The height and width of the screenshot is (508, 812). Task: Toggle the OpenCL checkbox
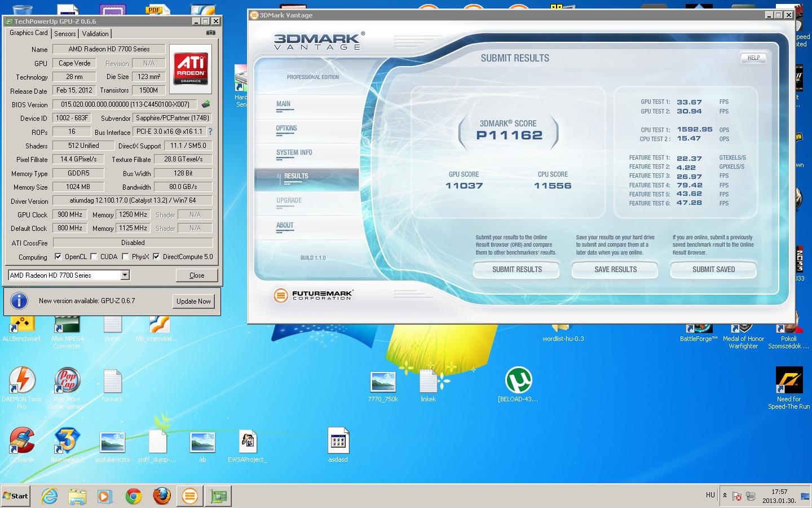click(58, 256)
